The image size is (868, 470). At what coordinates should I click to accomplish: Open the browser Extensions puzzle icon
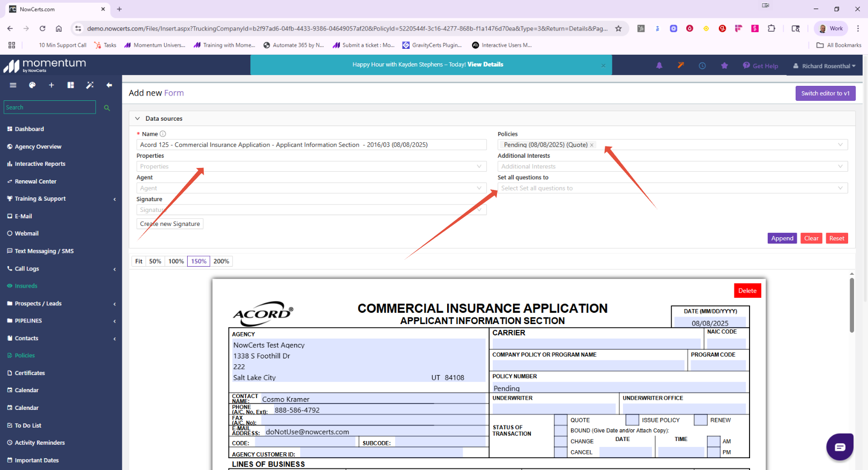point(771,28)
